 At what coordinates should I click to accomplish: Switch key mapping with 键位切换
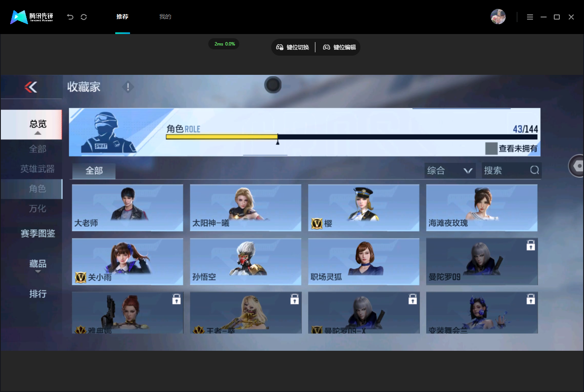tap(293, 47)
